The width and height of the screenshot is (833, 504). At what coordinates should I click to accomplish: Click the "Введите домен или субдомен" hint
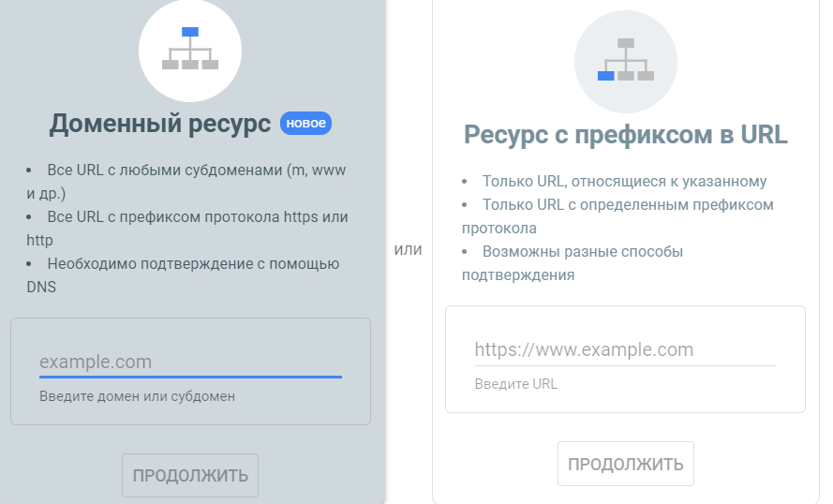[x=137, y=396]
